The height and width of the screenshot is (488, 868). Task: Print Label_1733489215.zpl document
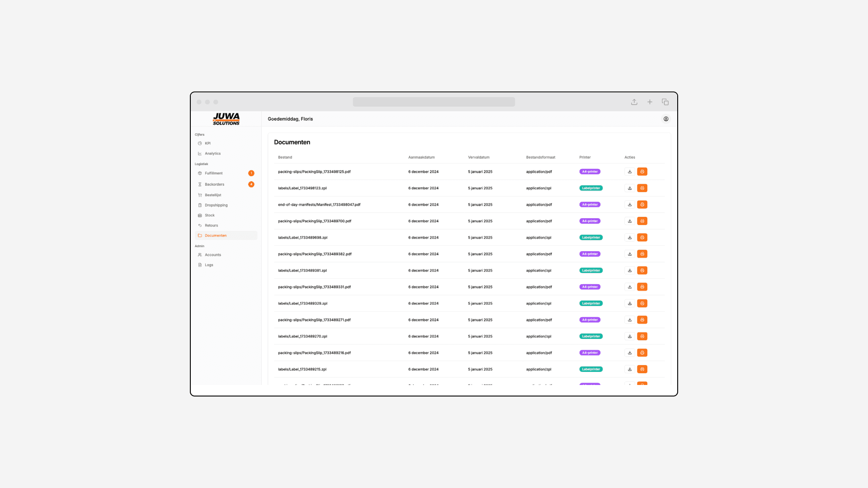(x=642, y=369)
